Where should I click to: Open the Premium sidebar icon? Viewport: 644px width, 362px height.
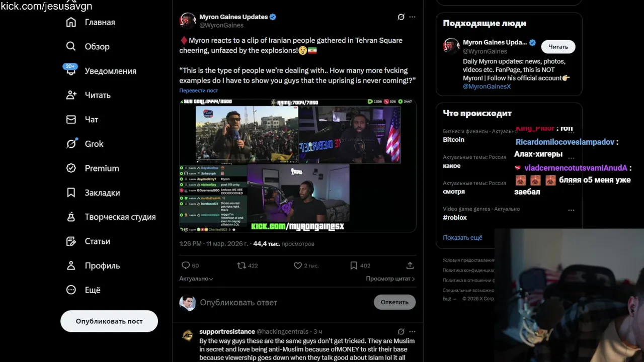pos(71,168)
